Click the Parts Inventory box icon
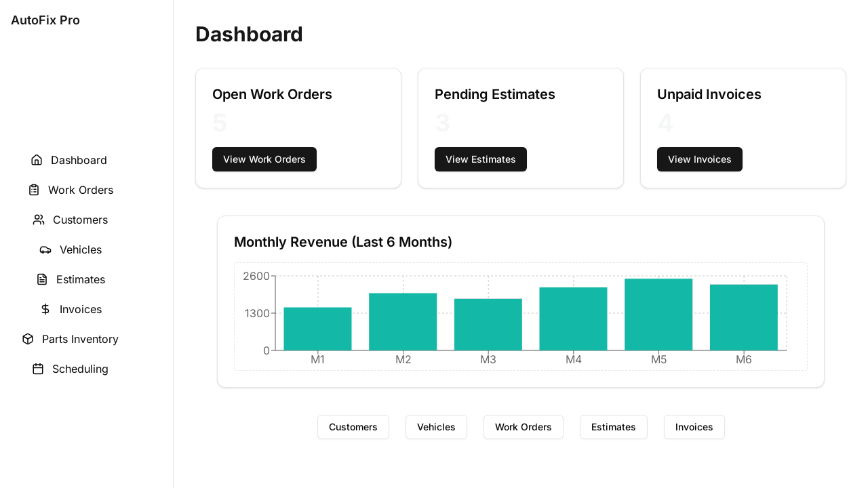 click(28, 339)
